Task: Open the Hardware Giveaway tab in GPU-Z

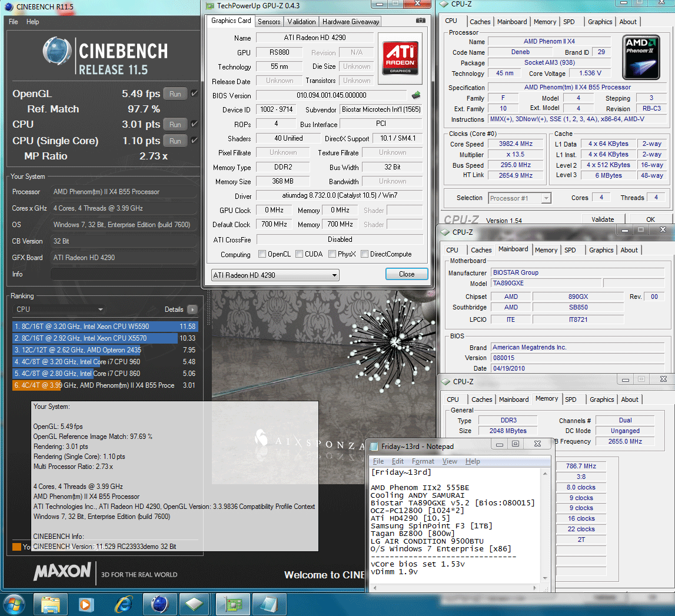Action: coord(351,22)
